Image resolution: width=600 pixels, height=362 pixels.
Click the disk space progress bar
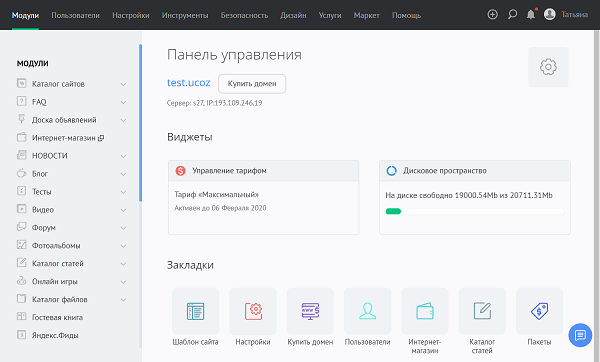475,211
